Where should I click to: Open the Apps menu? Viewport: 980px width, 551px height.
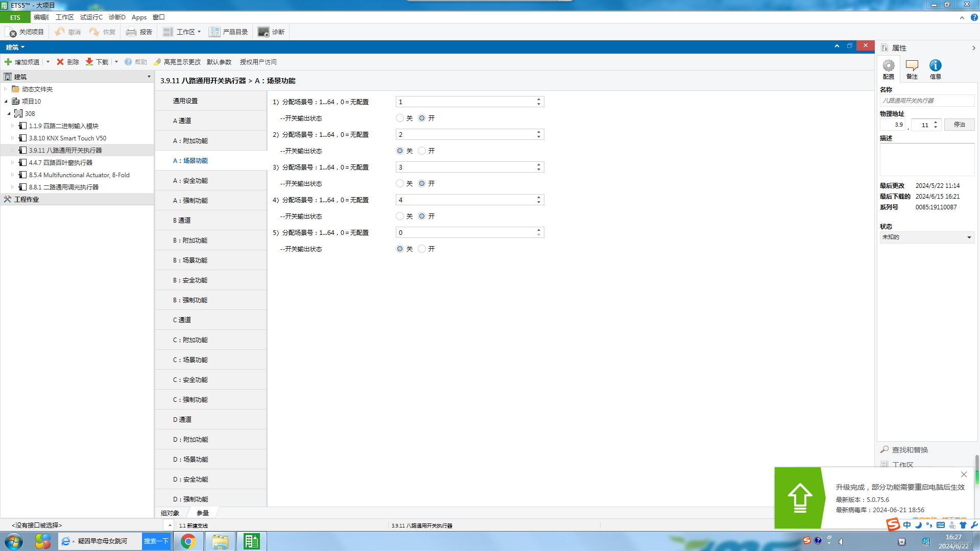point(139,17)
